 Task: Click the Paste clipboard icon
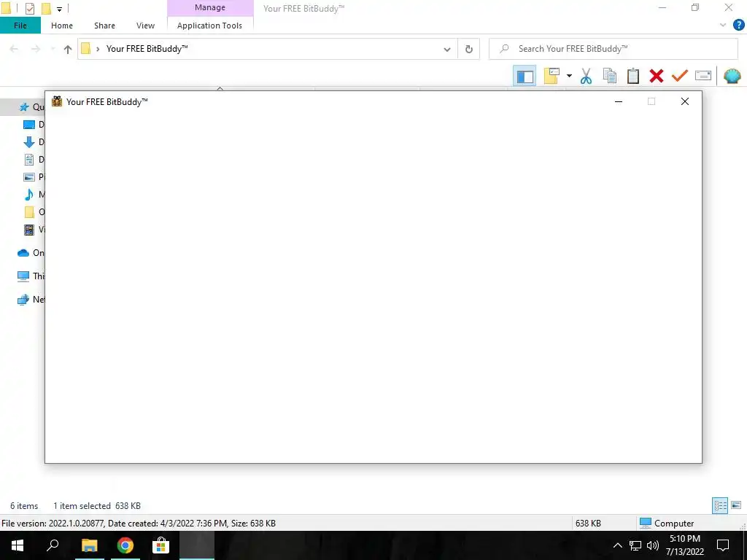(x=632, y=76)
